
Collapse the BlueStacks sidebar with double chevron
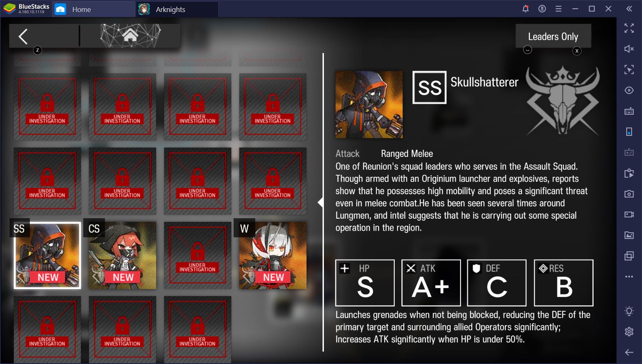629,9
